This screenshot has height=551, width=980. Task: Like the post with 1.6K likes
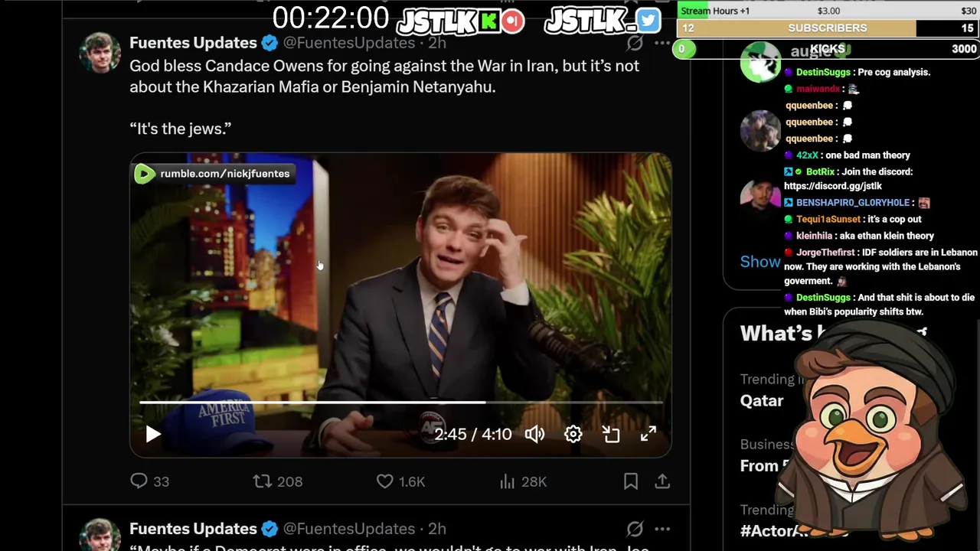[x=400, y=481]
